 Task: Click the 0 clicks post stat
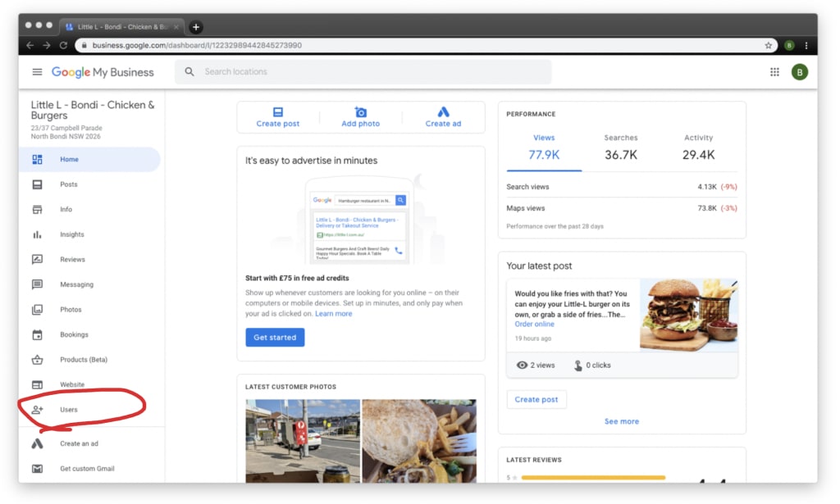pyautogui.click(x=592, y=365)
